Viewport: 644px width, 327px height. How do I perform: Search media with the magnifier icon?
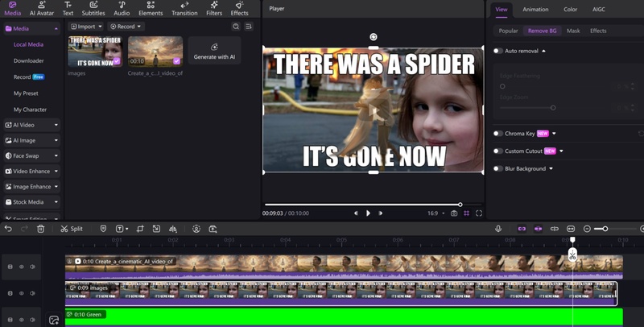pos(236,27)
